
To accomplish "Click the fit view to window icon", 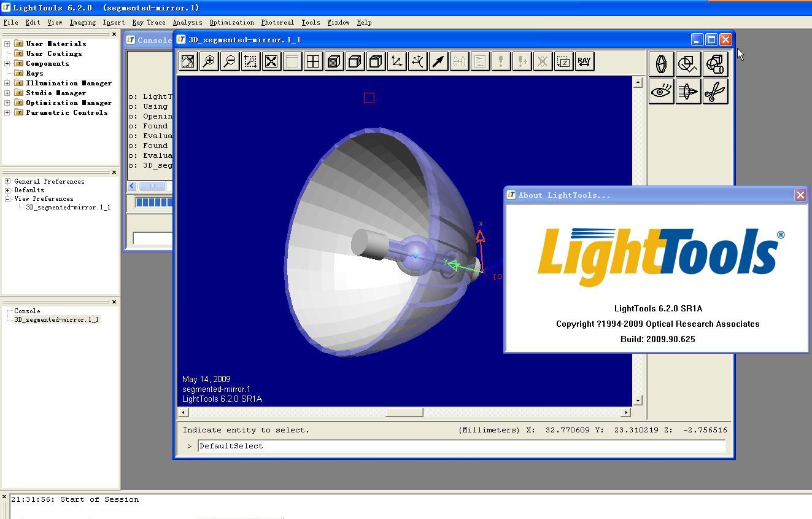I will click(272, 61).
